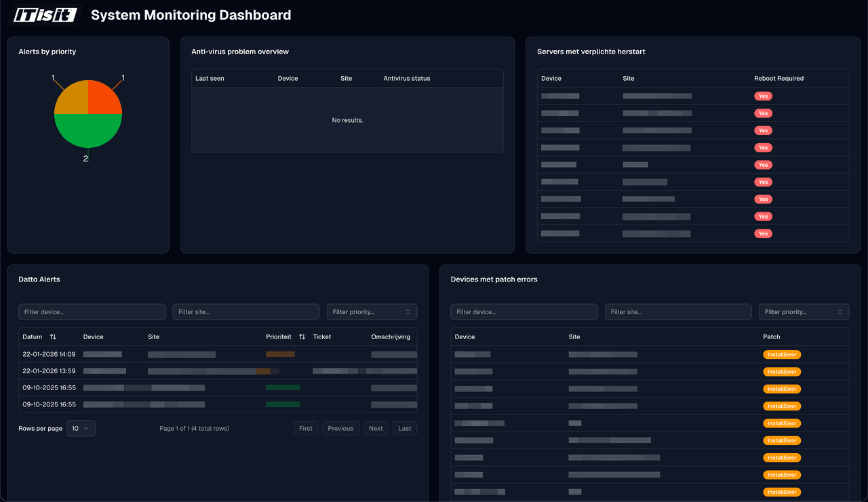Click Filter site field in patch errors

677,312
